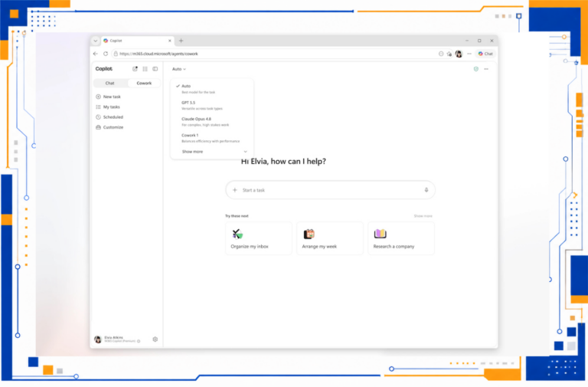Select the Cowork 1 model
This screenshot has height=387, width=588.
click(212, 138)
